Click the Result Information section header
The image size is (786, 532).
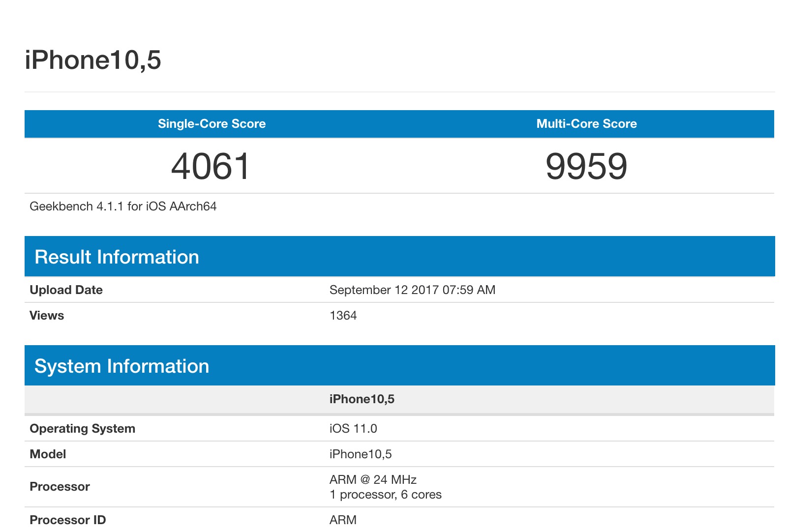(x=117, y=257)
